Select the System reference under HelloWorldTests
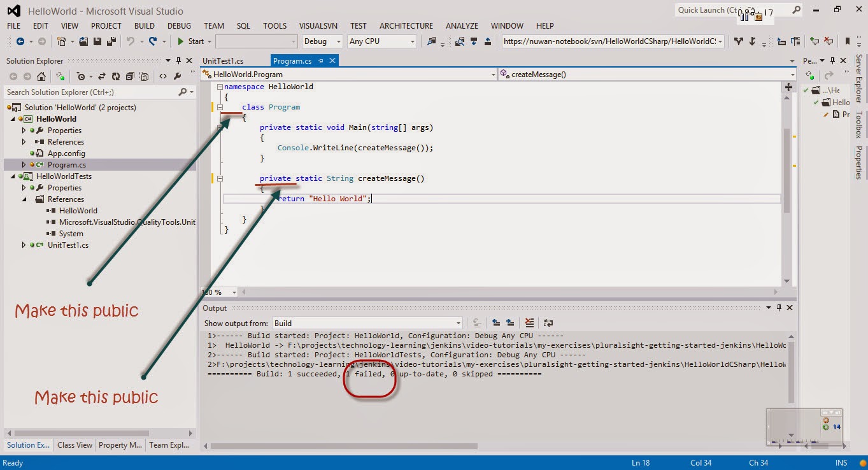This screenshot has width=868, height=470. click(71, 234)
